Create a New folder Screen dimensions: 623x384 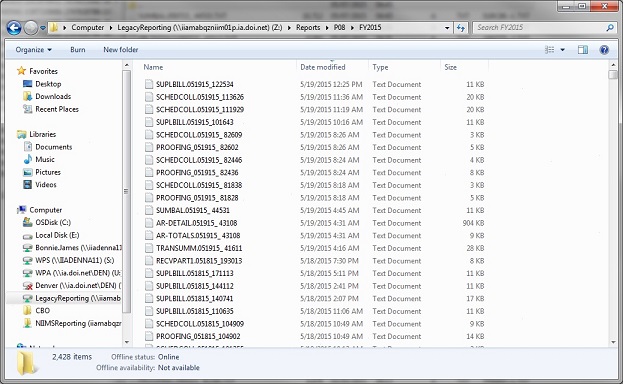point(121,50)
